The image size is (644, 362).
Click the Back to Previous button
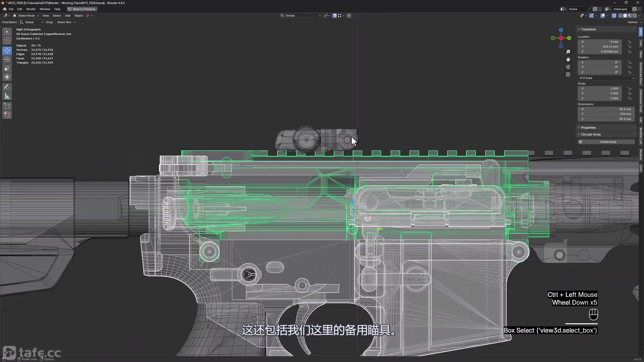pos(82,9)
